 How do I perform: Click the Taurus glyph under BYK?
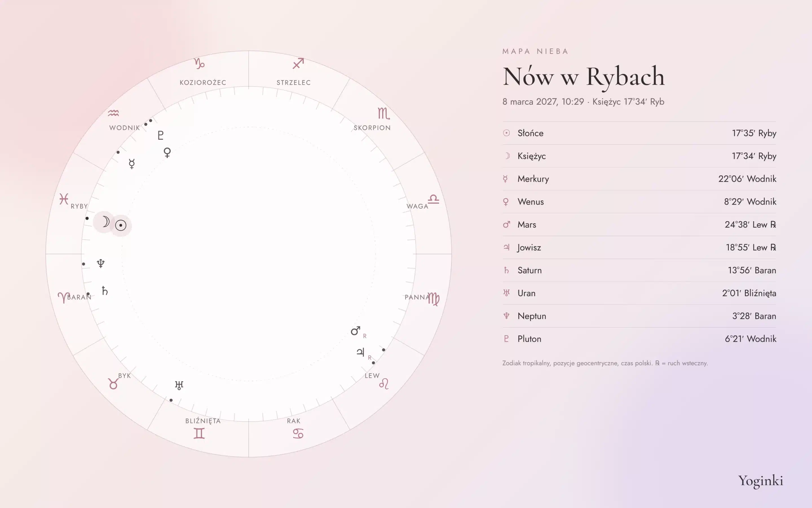113,383
